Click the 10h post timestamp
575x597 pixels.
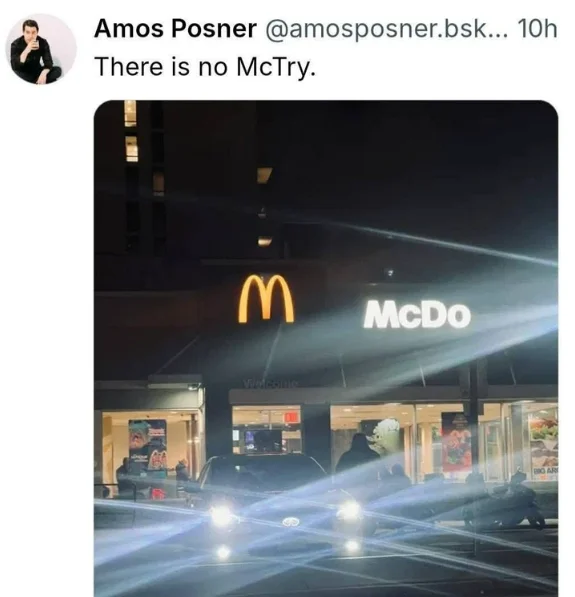click(538, 29)
